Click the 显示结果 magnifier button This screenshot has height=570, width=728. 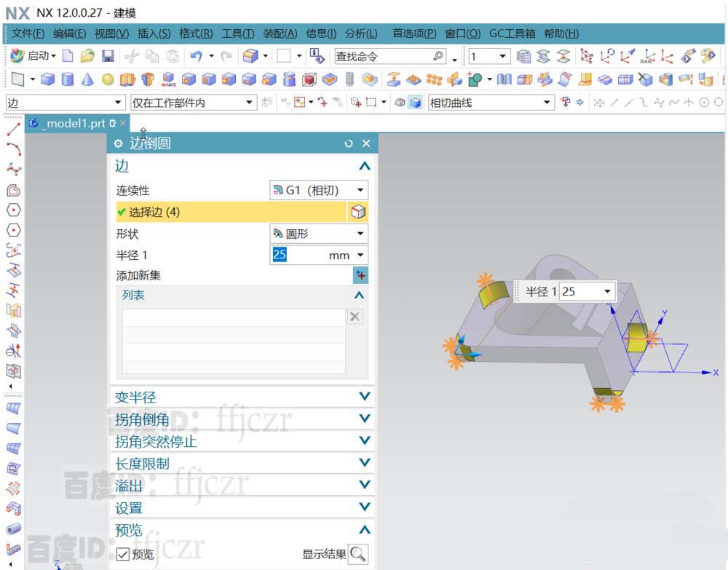pos(357,554)
